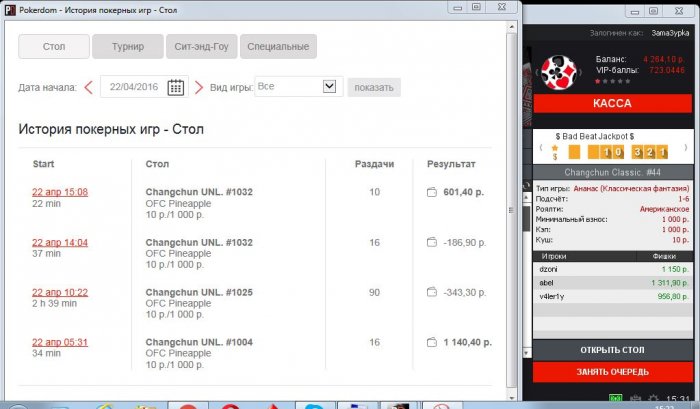
Task: Click the icon left of the settings gear
Action: click(635, 398)
